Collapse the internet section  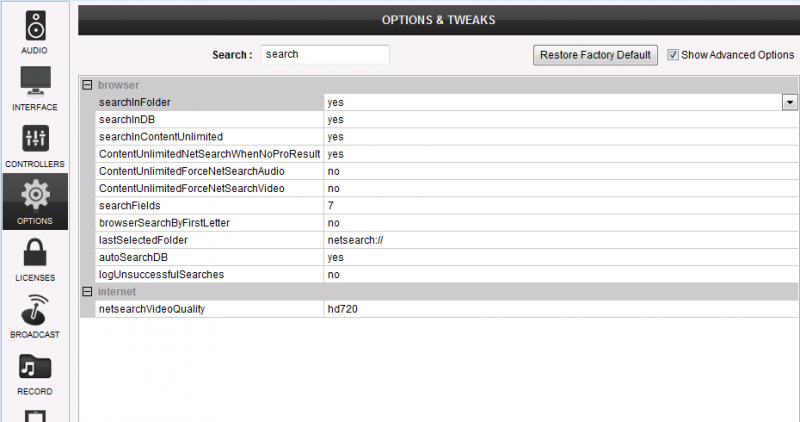[87, 291]
